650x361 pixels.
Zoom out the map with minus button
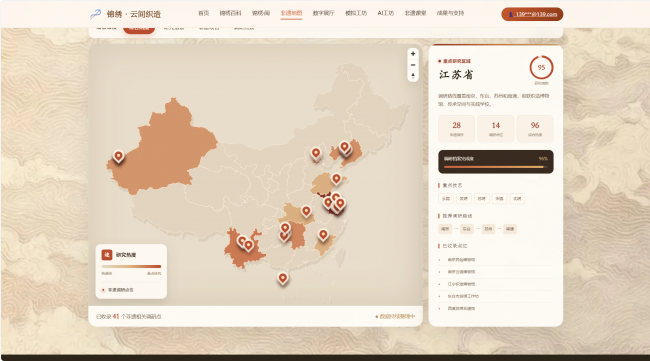click(x=412, y=65)
